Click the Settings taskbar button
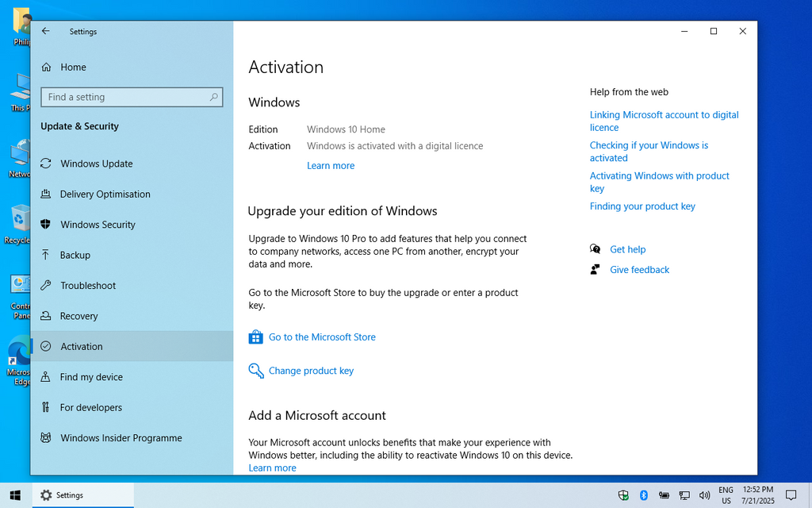This screenshot has width=812, height=508. (x=82, y=495)
